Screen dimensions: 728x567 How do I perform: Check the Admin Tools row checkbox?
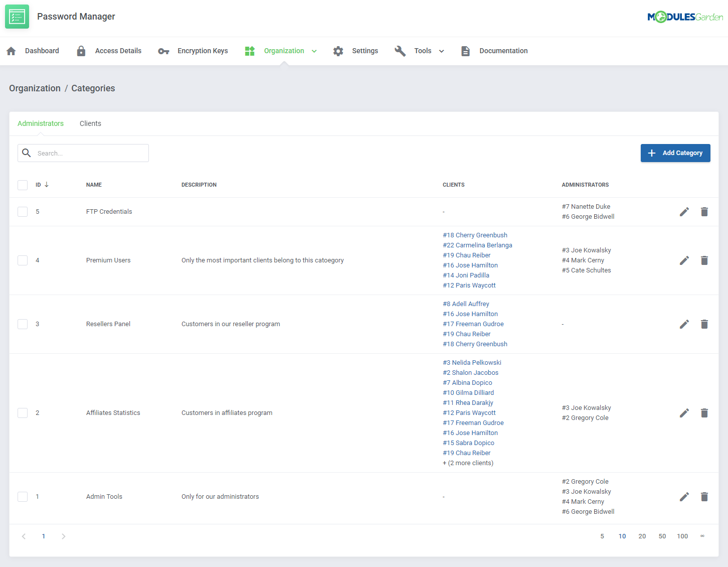click(x=23, y=497)
